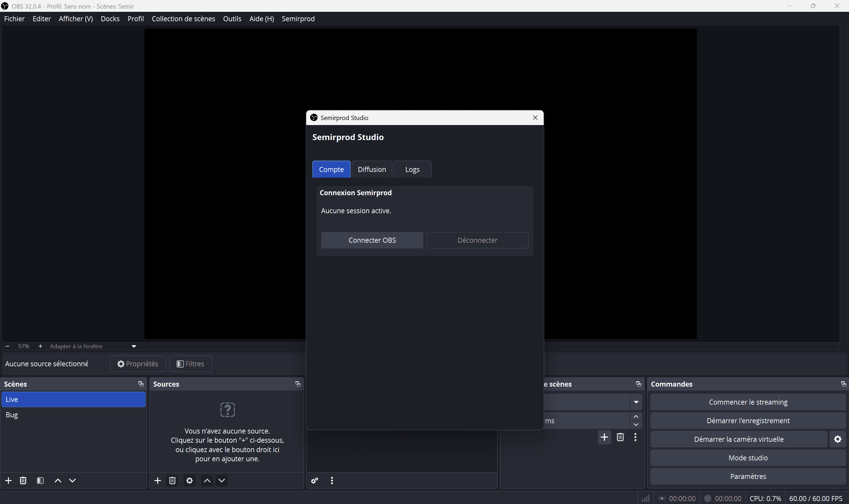This screenshot has height=504, width=849.
Task: Remove source with trash icon in Sources
Action: [172, 480]
